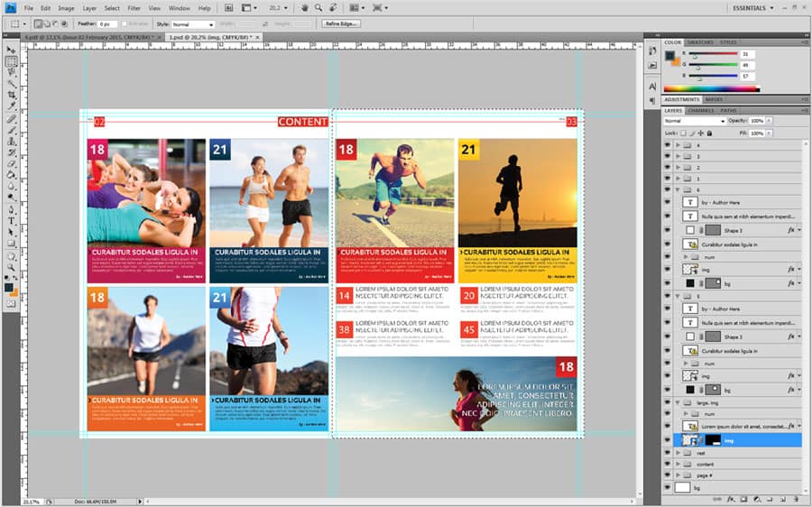Screen dimensions: 812x507
Task: Select the Rotate View tool in application bar
Action: pos(333,8)
